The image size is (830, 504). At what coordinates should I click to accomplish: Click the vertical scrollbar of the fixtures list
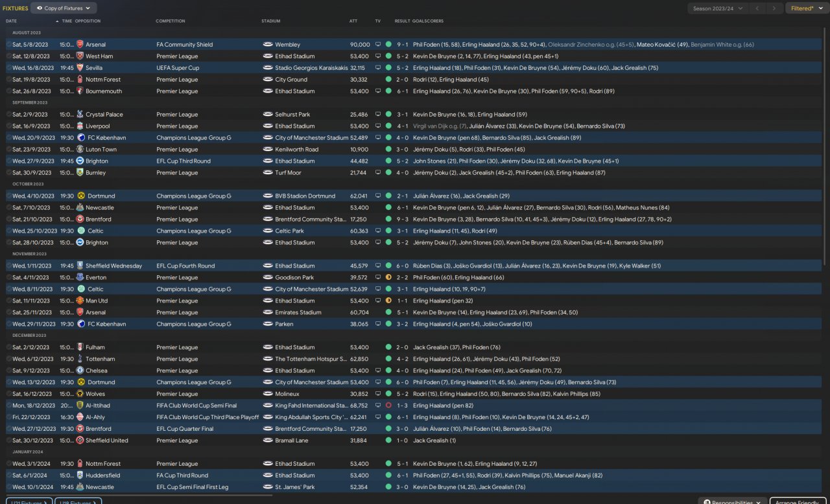825,146
